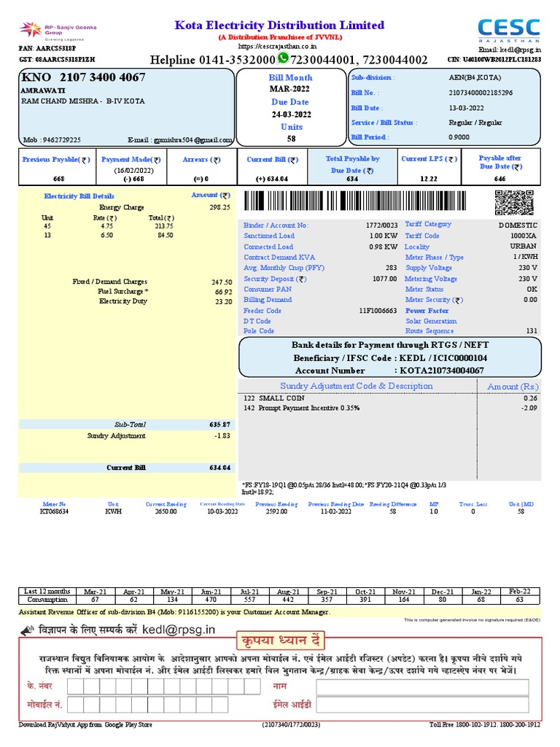Click the megaphone icon near advertisement text

click(27, 630)
